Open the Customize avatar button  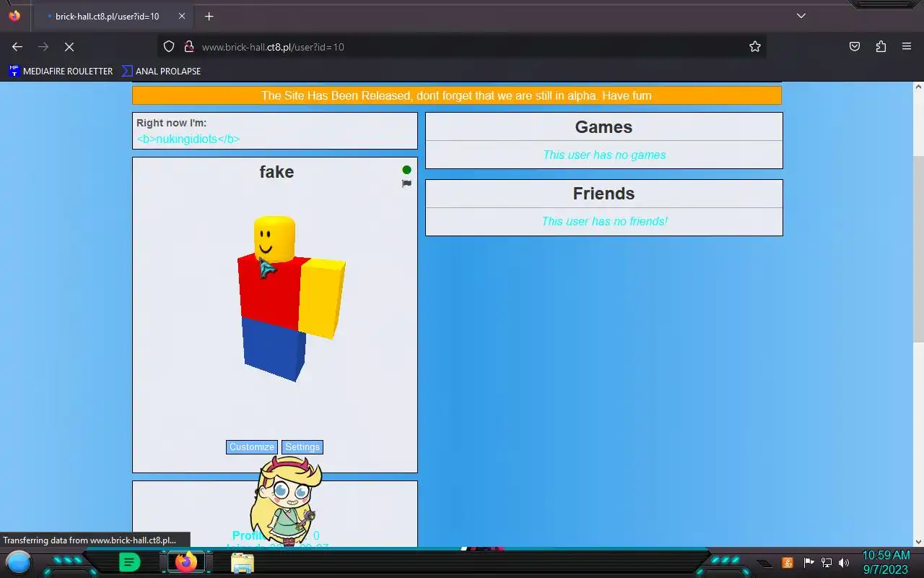click(251, 447)
